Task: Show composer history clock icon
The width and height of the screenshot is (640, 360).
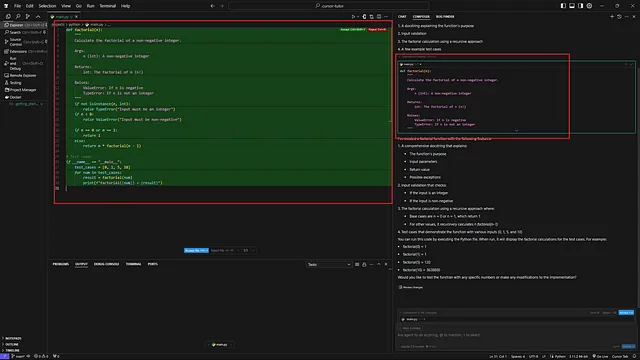Action: (x=619, y=17)
